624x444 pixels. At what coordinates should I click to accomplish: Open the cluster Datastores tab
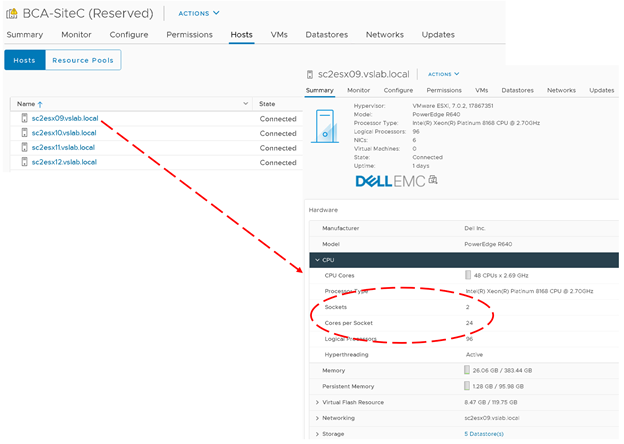tap(326, 35)
